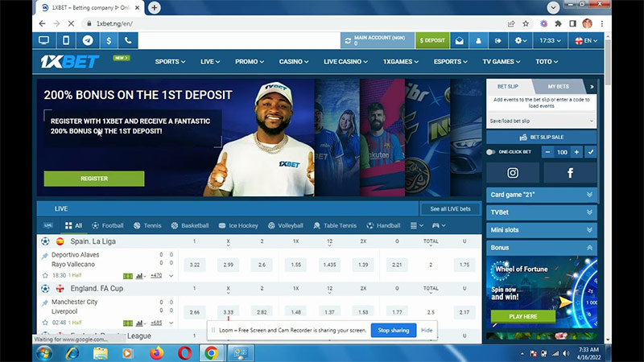Click the 1xBet logo

pos(70,62)
